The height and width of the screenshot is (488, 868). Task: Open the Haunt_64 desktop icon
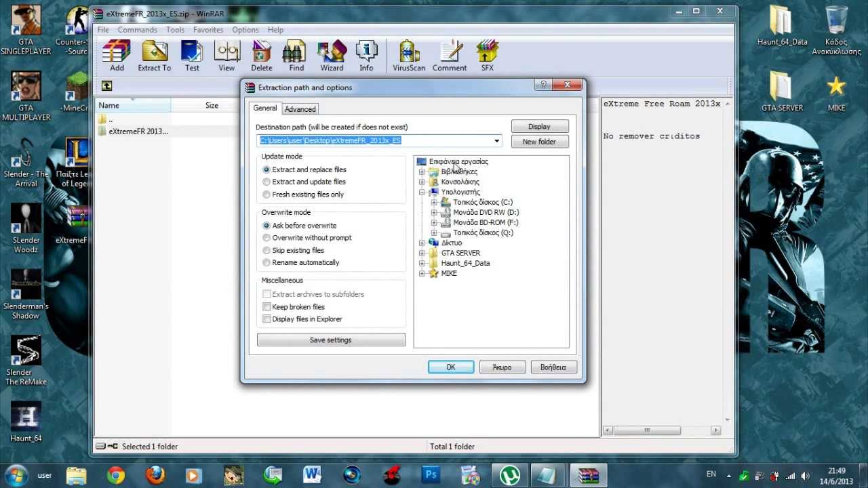[x=26, y=422]
